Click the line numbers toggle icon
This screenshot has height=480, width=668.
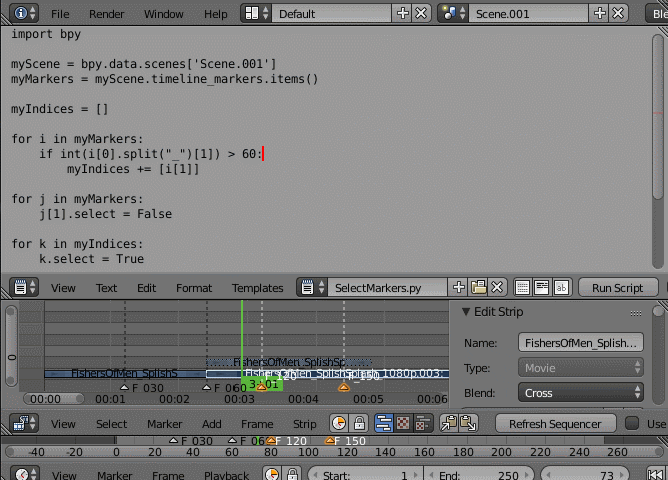[523, 288]
